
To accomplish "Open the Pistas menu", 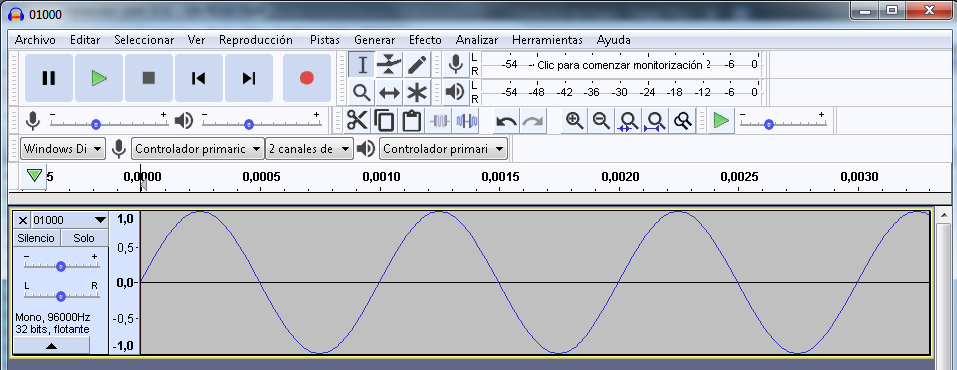I will [325, 40].
